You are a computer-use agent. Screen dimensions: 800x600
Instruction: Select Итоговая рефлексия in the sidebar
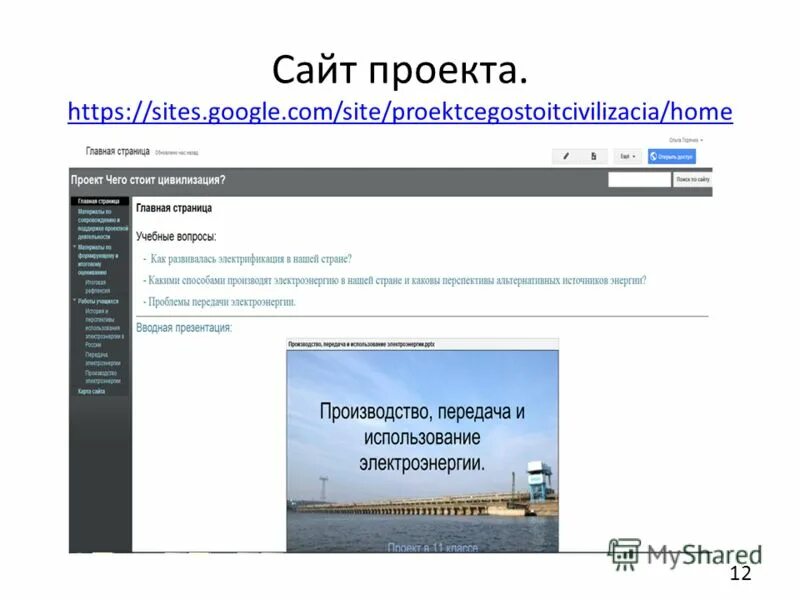pyautogui.click(x=100, y=285)
